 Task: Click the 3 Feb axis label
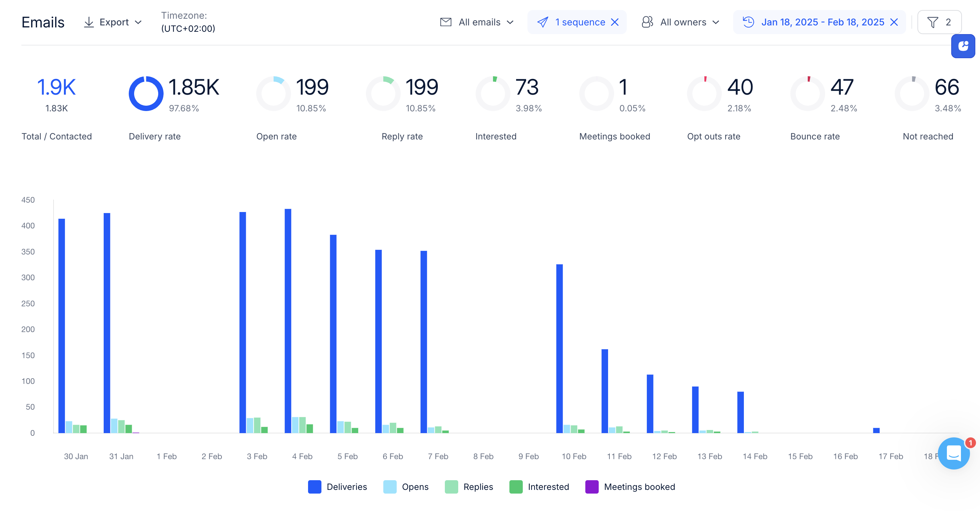[x=257, y=456]
